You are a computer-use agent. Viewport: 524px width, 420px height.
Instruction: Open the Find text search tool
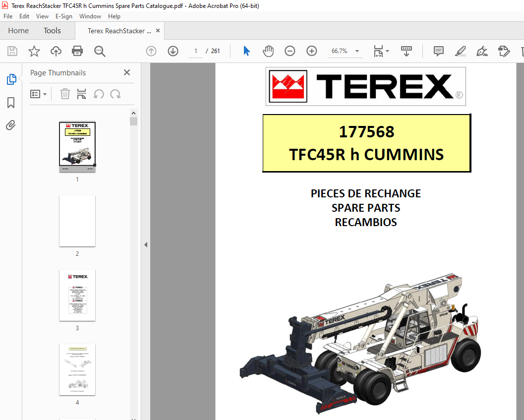[100, 51]
